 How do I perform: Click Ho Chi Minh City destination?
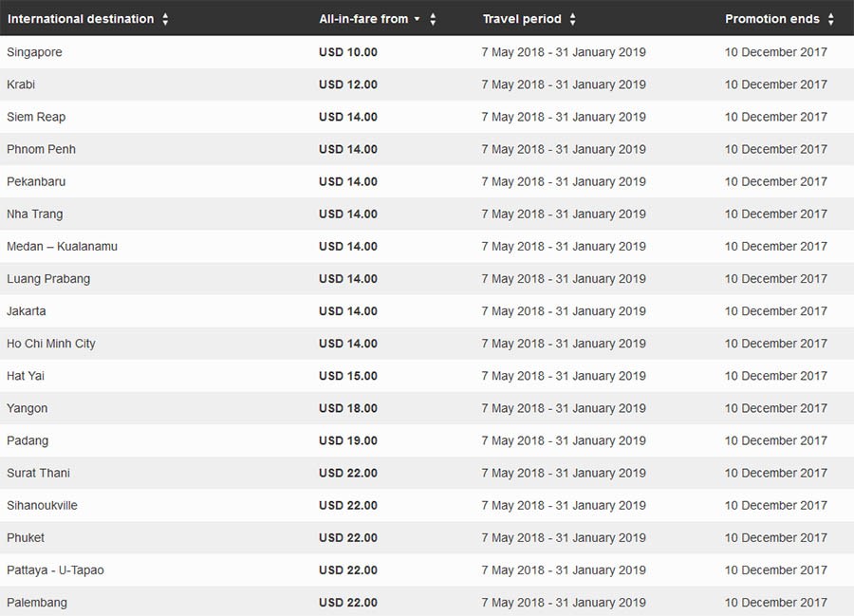click(51, 344)
